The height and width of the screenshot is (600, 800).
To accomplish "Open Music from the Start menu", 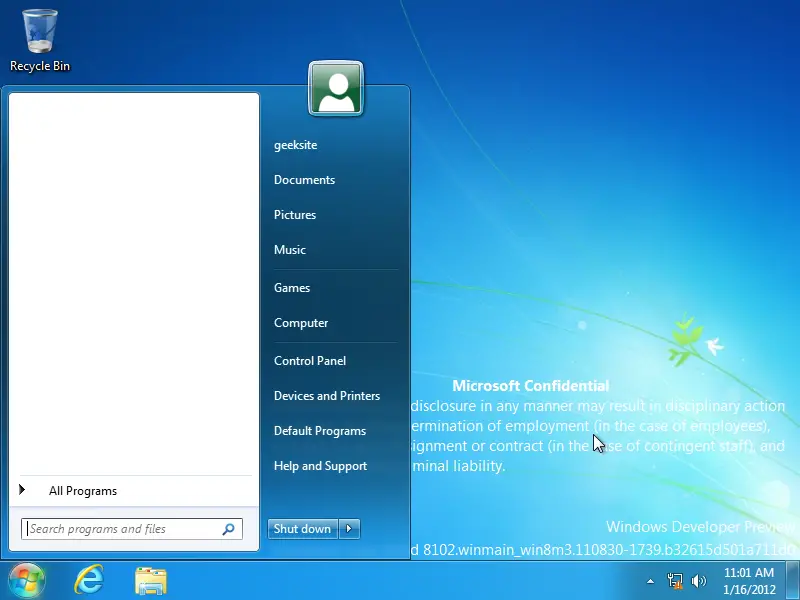I will click(290, 249).
